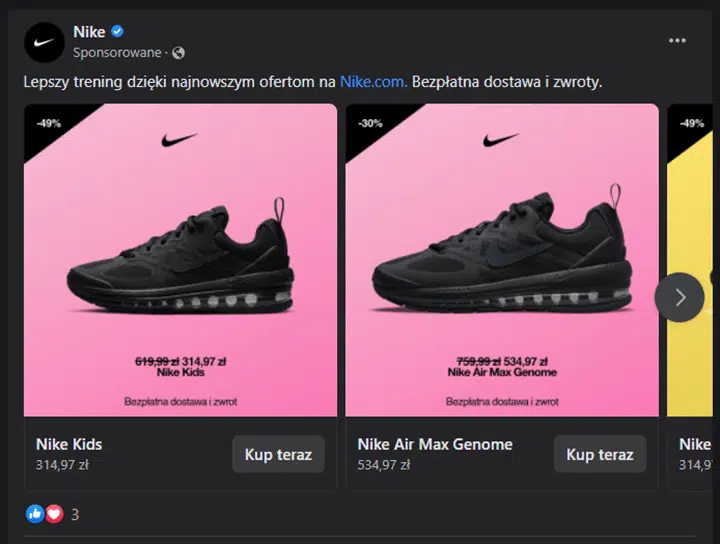Viewport: 720px width, 544px height.
Task: Click the crossed-out 759,99 zł price
Action: [478, 362]
